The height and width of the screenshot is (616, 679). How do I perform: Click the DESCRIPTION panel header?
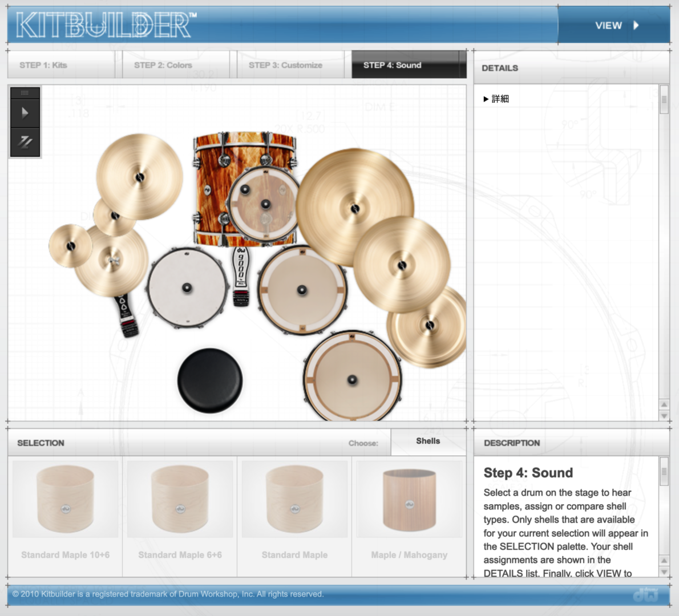(572, 443)
